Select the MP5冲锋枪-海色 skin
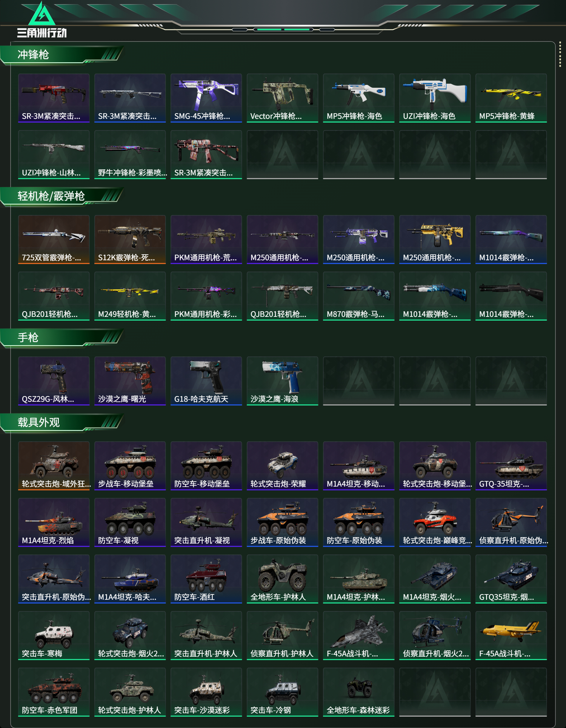Viewport: 566px width, 728px height. coord(358,98)
